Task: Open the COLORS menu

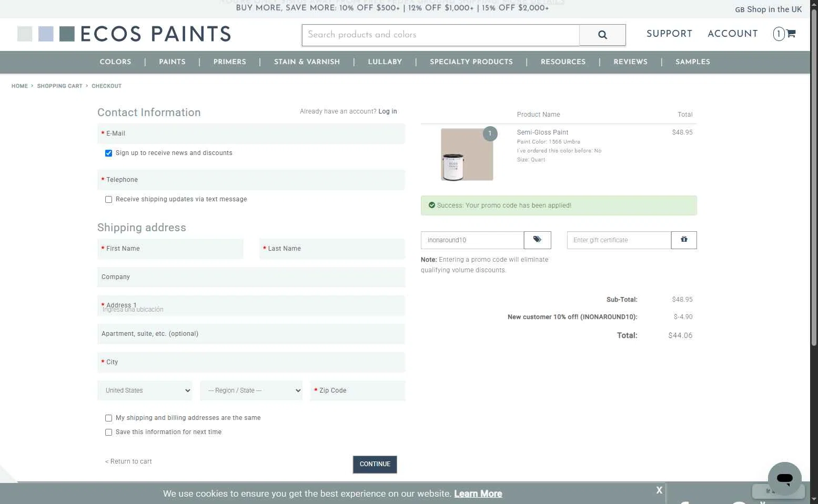Action: click(115, 62)
